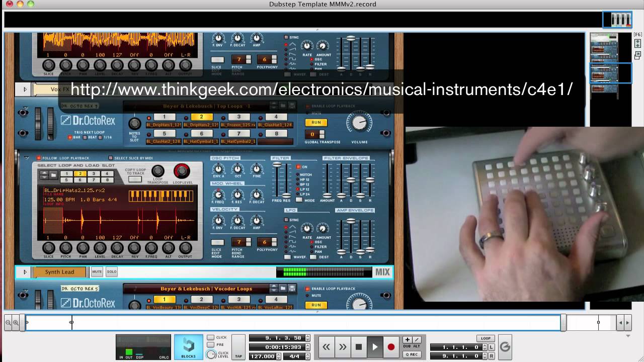Image resolution: width=644 pixels, height=362 pixels.
Task: Click the New Dub plus button
Action: tap(407, 339)
